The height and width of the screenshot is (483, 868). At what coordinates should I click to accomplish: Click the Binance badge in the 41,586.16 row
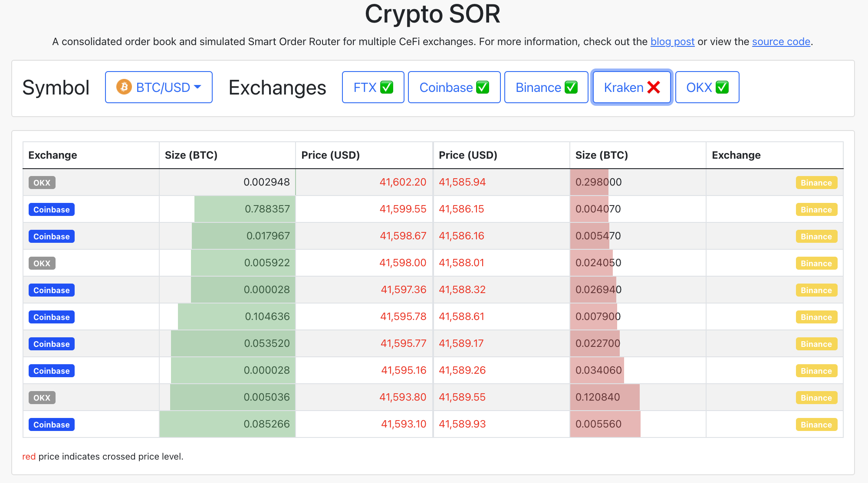816,236
